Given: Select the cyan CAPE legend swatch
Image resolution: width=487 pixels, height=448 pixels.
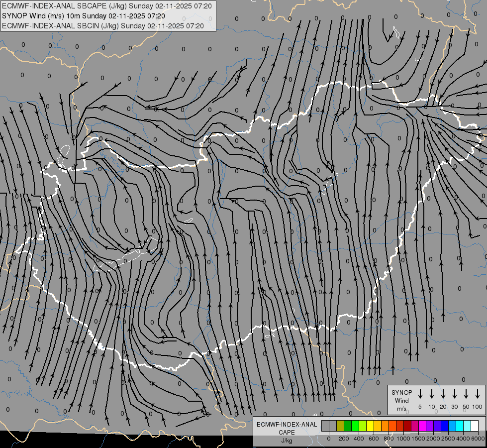Looking at the screenshot, I should (460, 426).
